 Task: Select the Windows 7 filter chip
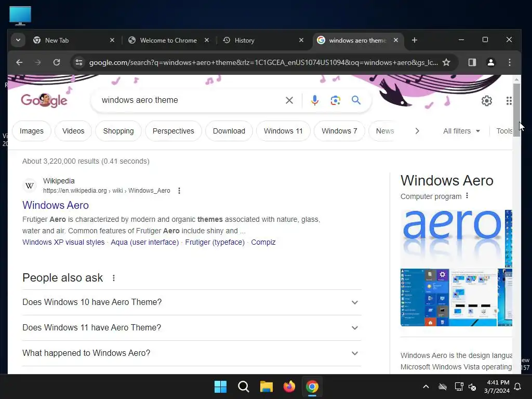[x=339, y=131]
